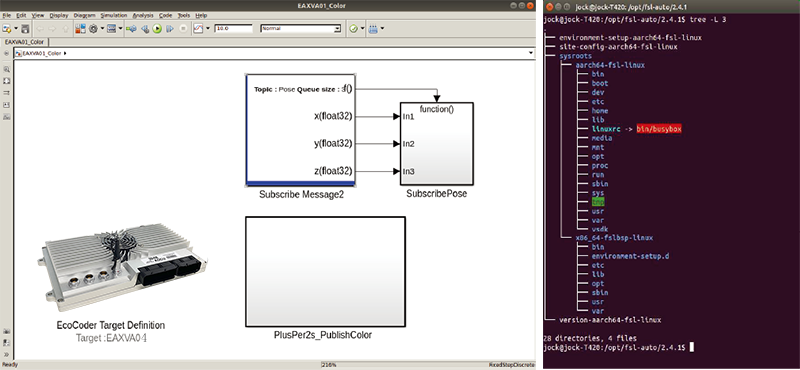Go up to parent with up arrow
This screenshot has height=370, width=800.
[x=65, y=29]
